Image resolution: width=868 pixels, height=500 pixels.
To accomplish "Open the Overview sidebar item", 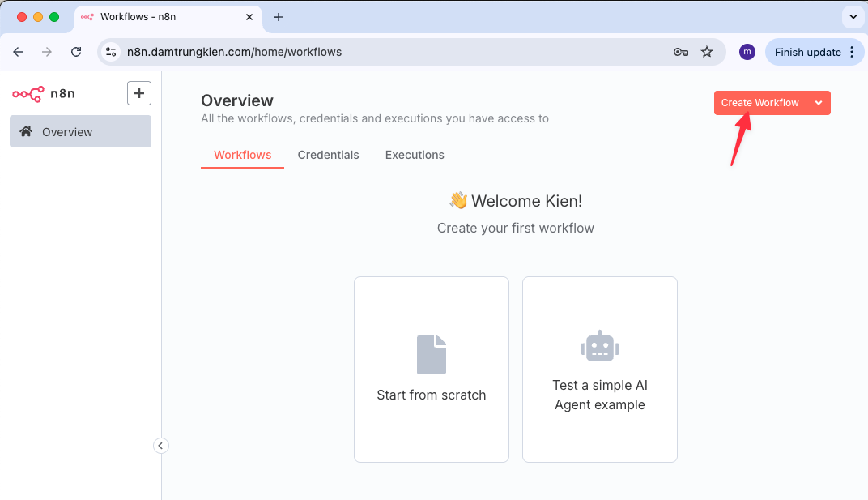I will coord(80,131).
